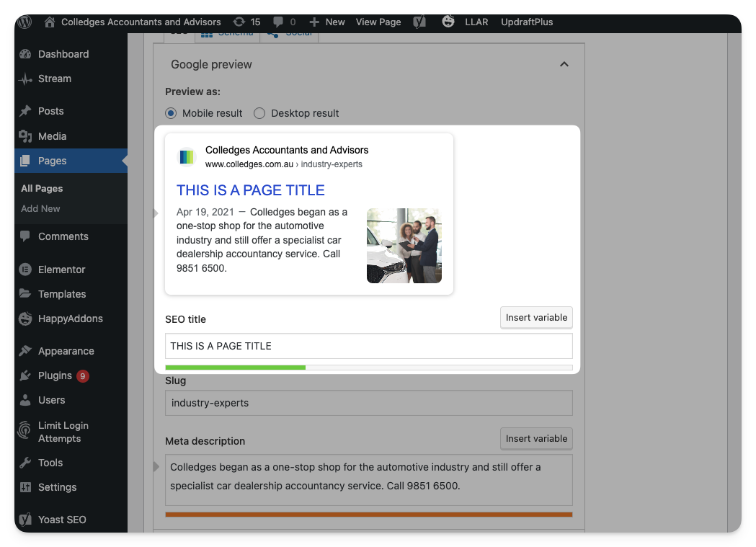Click Insert variable for SEO title
756x547 pixels.
tap(536, 318)
